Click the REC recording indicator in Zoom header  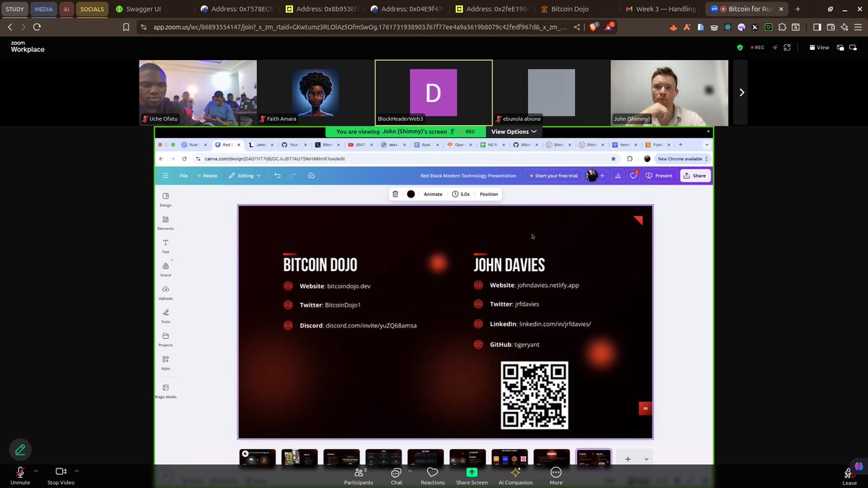point(757,48)
